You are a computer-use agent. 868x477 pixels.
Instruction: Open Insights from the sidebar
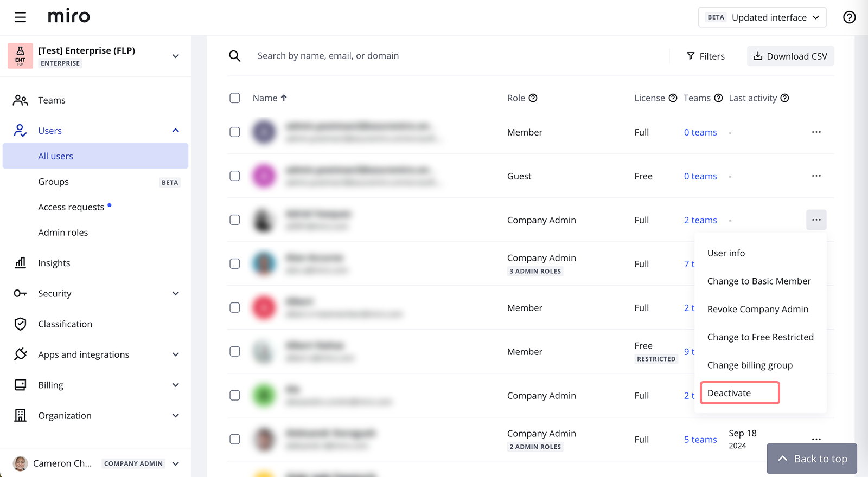(x=54, y=263)
